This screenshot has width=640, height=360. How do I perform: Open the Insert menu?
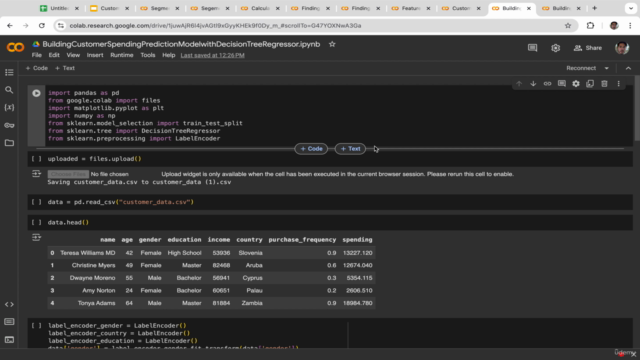pyautogui.click(x=95, y=55)
